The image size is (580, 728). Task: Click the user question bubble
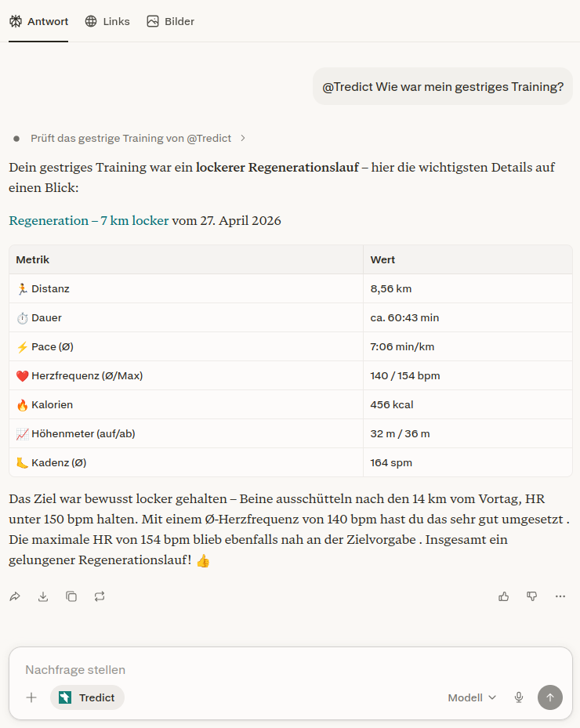click(x=442, y=86)
